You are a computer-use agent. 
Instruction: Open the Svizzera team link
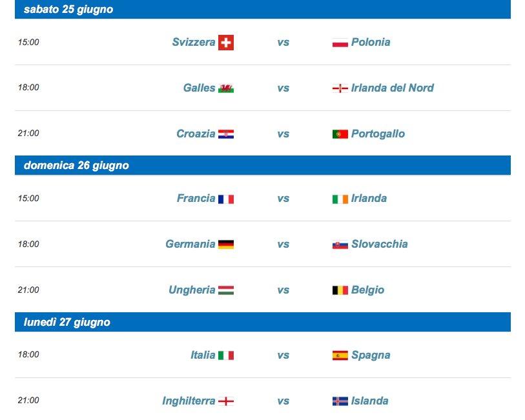(x=194, y=43)
